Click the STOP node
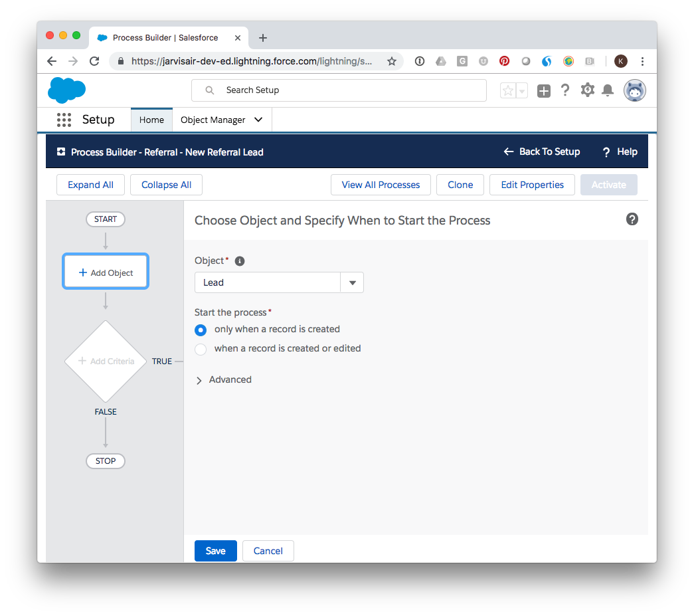 click(x=106, y=461)
